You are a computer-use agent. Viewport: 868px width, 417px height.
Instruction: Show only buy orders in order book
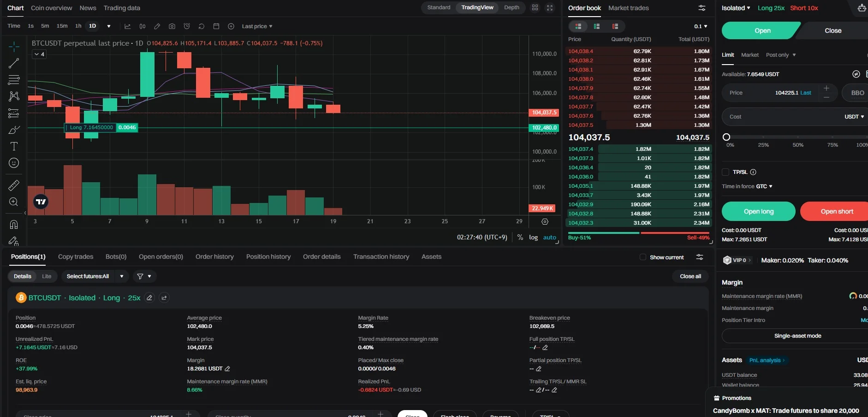click(x=597, y=26)
